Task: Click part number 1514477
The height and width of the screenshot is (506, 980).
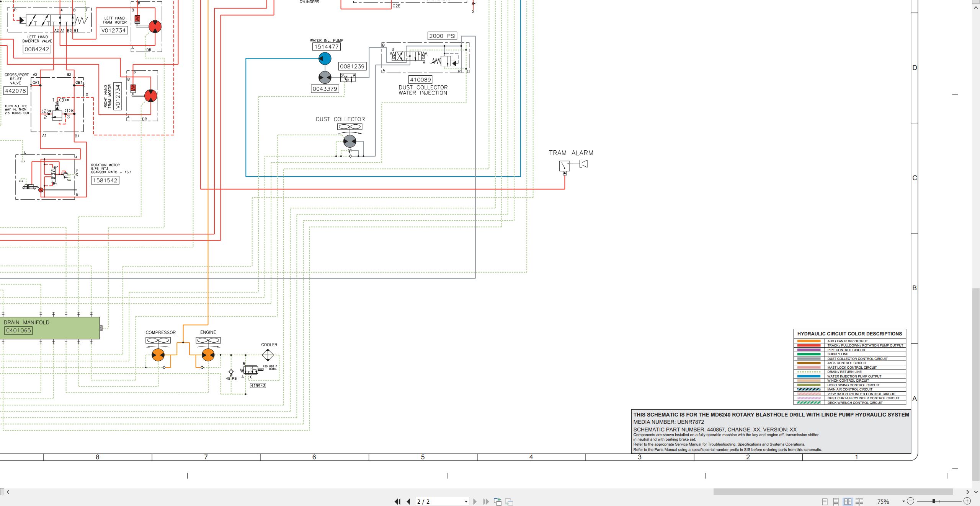Action: [327, 47]
